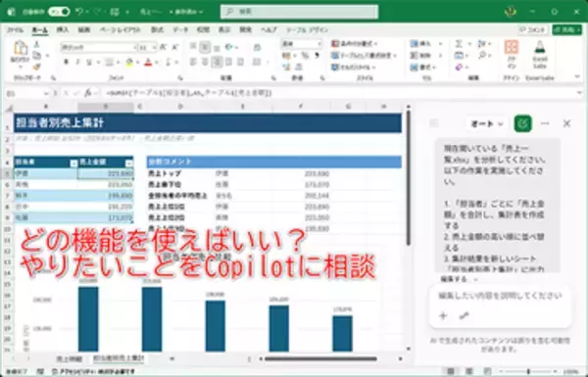
Task: Toggle Italic formatting
Action: click(x=77, y=62)
